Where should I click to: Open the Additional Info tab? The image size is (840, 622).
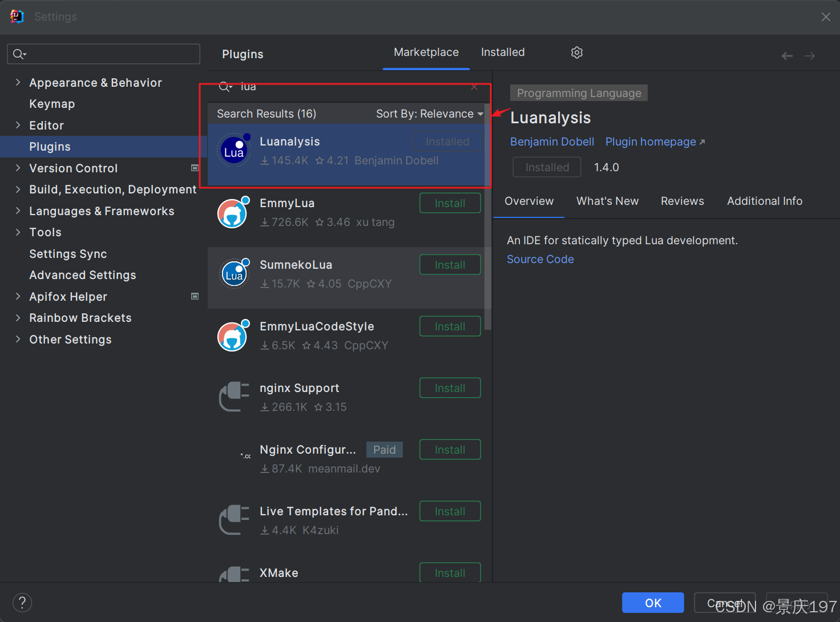(765, 201)
